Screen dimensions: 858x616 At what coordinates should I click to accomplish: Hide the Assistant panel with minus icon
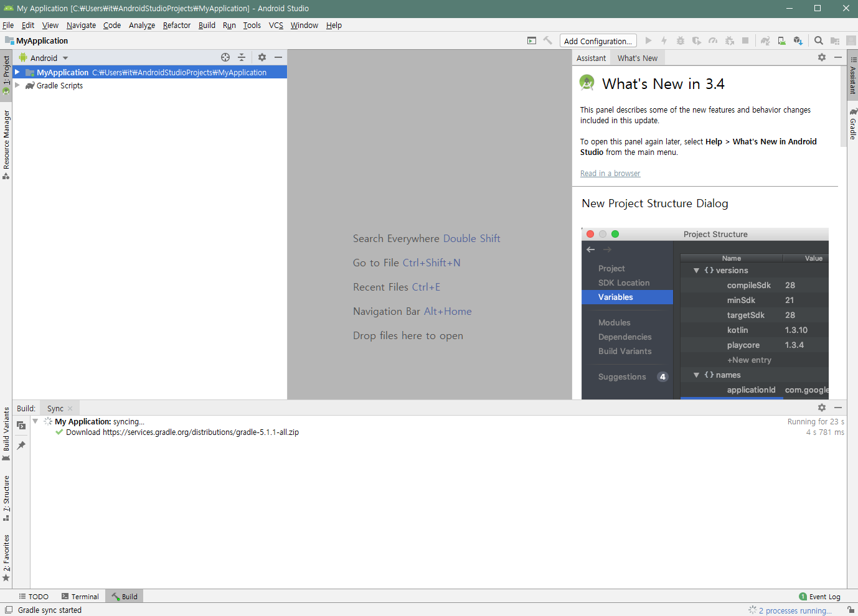838,57
